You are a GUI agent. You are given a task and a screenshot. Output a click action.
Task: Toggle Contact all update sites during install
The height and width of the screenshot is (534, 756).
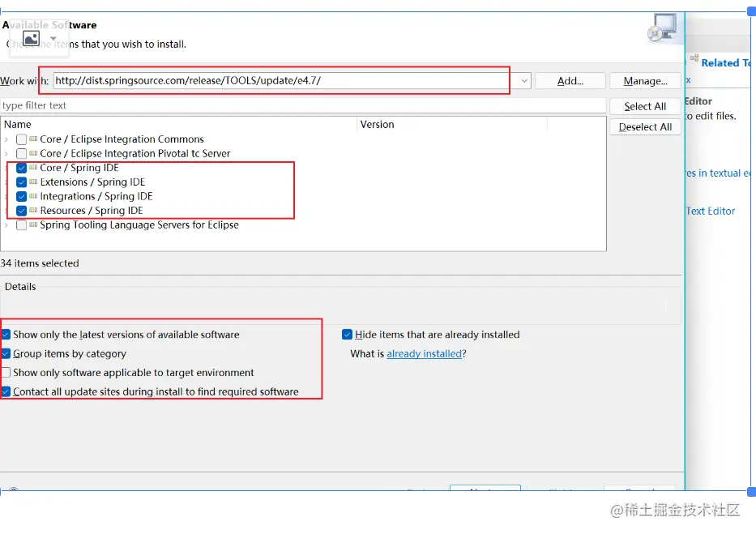(x=6, y=392)
